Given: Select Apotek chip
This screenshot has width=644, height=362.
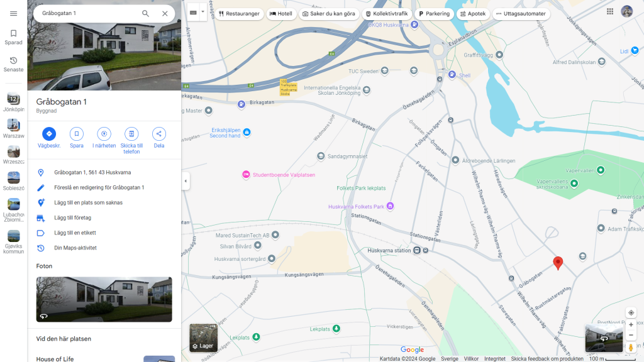Looking at the screenshot, I should (473, 14).
